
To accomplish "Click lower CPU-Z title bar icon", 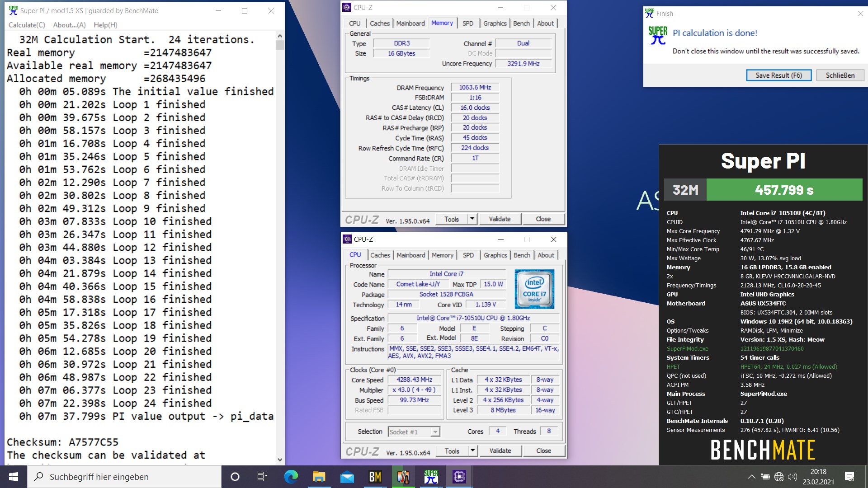I will [x=347, y=239].
